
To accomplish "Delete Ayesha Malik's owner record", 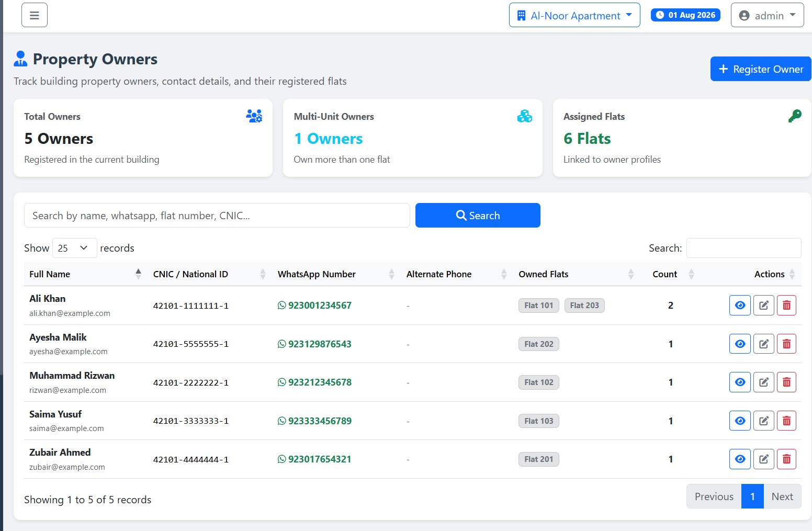I will pyautogui.click(x=786, y=344).
